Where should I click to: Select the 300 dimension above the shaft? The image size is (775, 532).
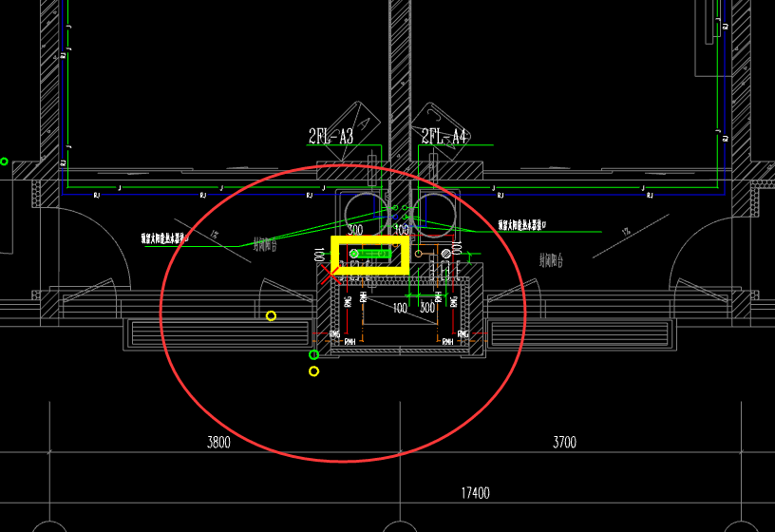pyautogui.click(x=355, y=229)
